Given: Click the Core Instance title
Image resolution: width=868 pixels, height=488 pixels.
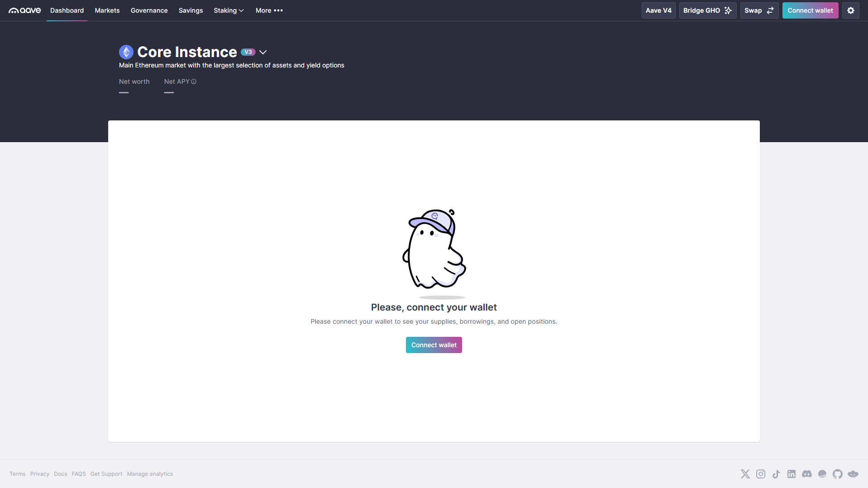Looking at the screenshot, I should (x=187, y=52).
